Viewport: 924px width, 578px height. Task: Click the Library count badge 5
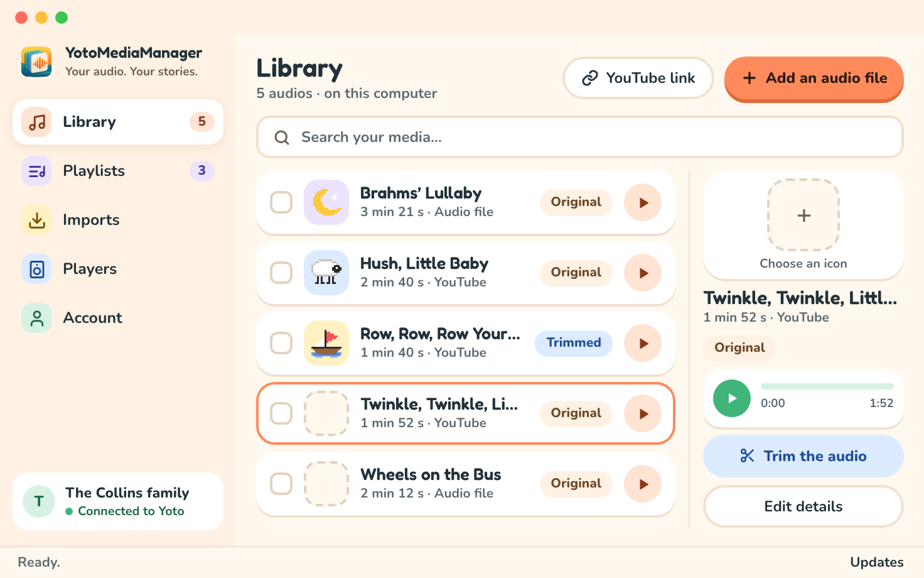point(202,121)
